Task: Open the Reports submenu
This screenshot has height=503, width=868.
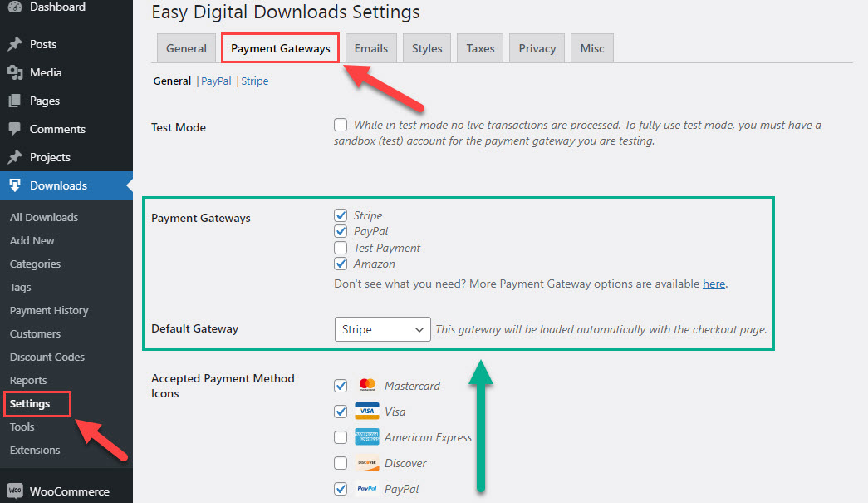Action: coord(27,380)
